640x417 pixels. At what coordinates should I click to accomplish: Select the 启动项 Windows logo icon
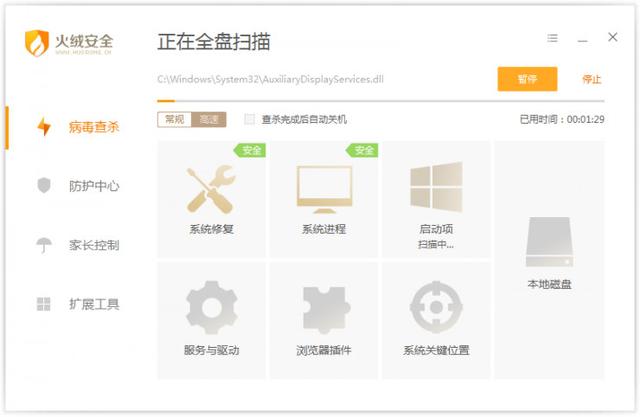coord(436,187)
